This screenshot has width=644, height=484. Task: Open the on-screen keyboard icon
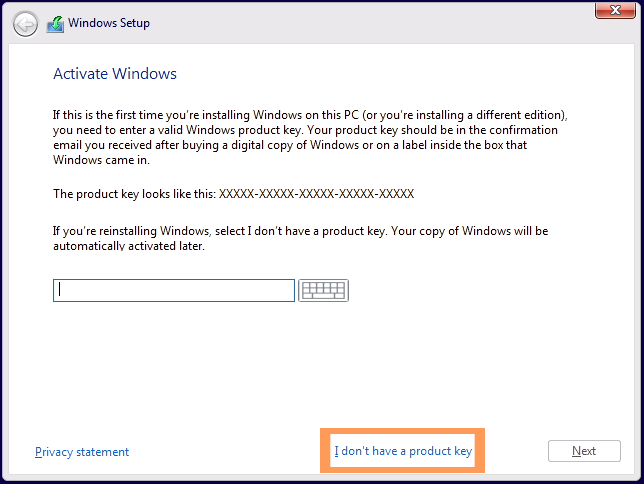(x=323, y=290)
